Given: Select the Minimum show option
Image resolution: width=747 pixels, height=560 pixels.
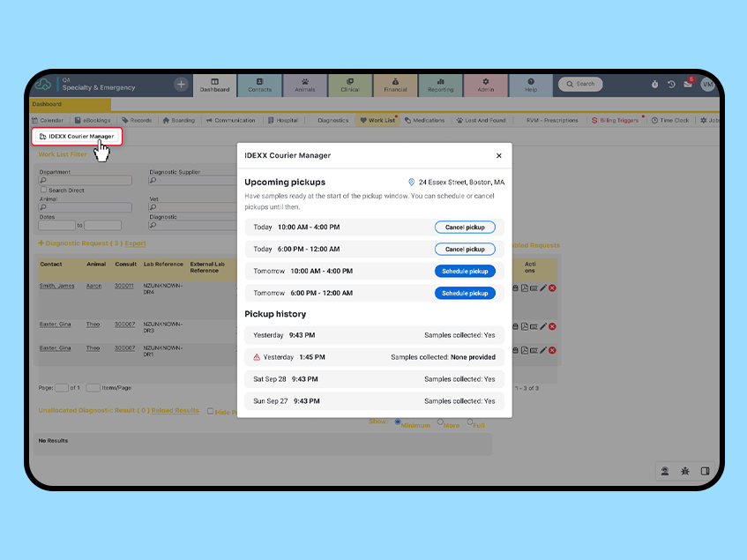Looking at the screenshot, I should [x=398, y=422].
